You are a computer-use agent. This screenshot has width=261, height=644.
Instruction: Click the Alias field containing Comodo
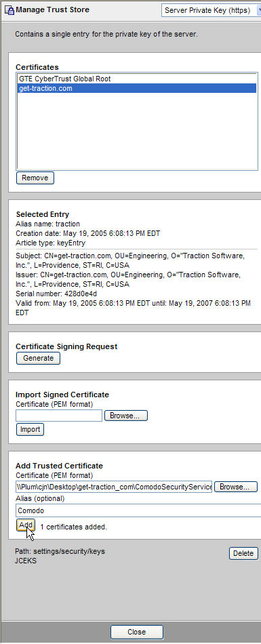click(138, 511)
